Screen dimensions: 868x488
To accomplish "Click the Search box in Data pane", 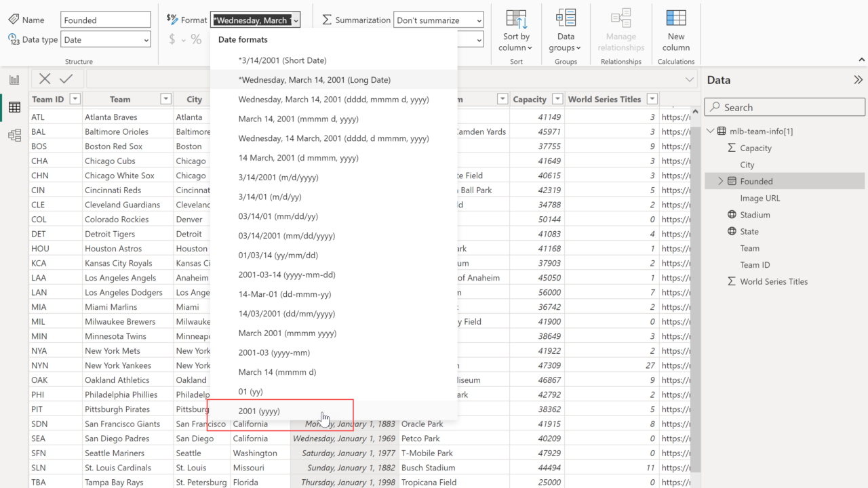I will pyautogui.click(x=785, y=107).
